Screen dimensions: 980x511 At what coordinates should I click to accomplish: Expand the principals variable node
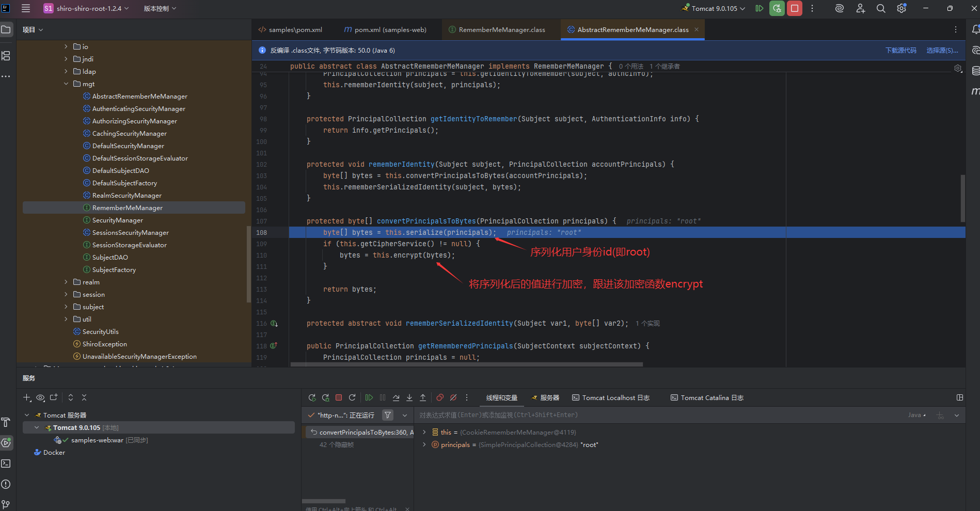(424, 444)
